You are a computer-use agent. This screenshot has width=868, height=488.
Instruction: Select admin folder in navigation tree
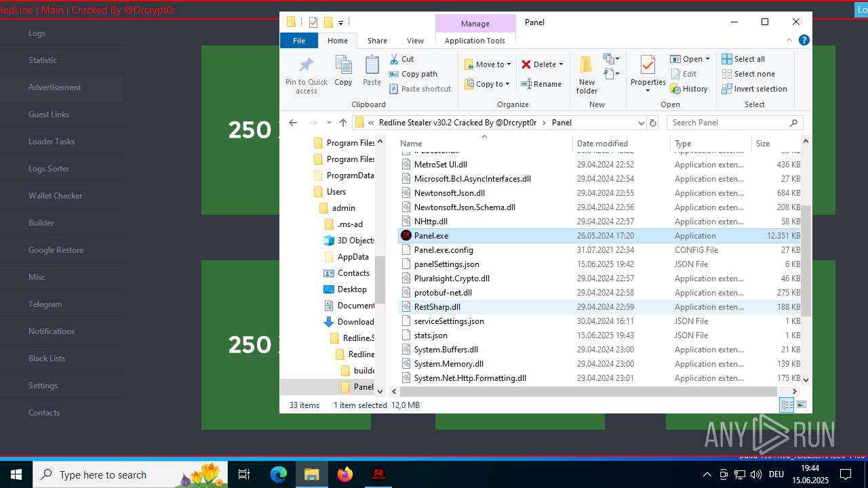(x=344, y=208)
